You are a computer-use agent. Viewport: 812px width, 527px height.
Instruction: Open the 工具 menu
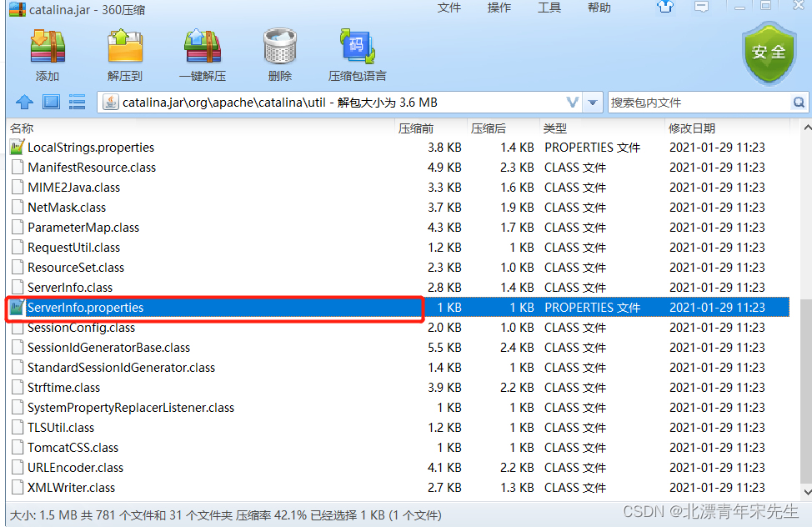click(549, 8)
